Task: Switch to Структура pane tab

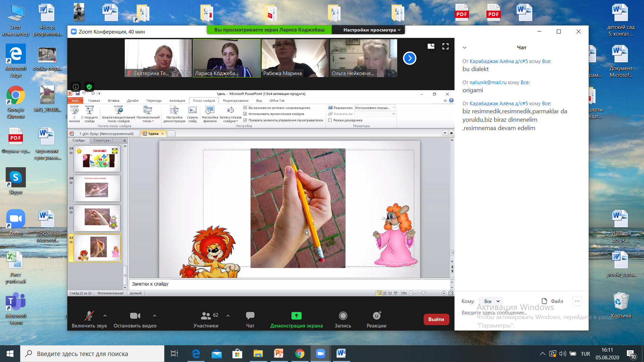Action: pyautogui.click(x=101, y=140)
